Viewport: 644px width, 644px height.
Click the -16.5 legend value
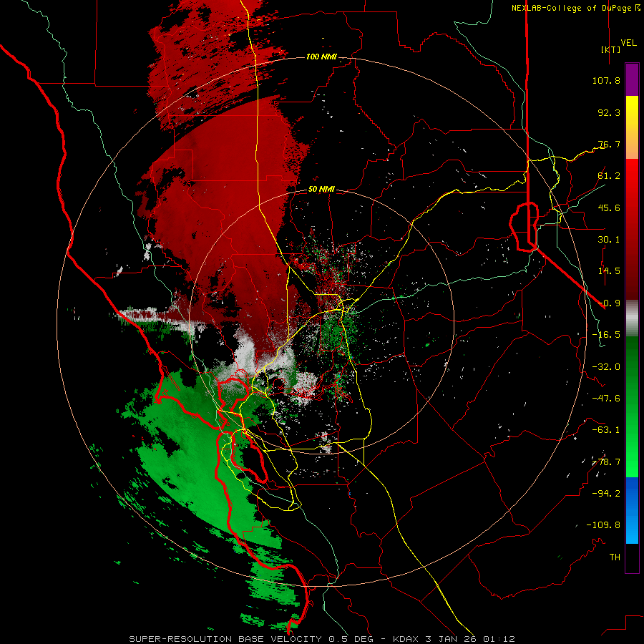pyautogui.click(x=606, y=335)
